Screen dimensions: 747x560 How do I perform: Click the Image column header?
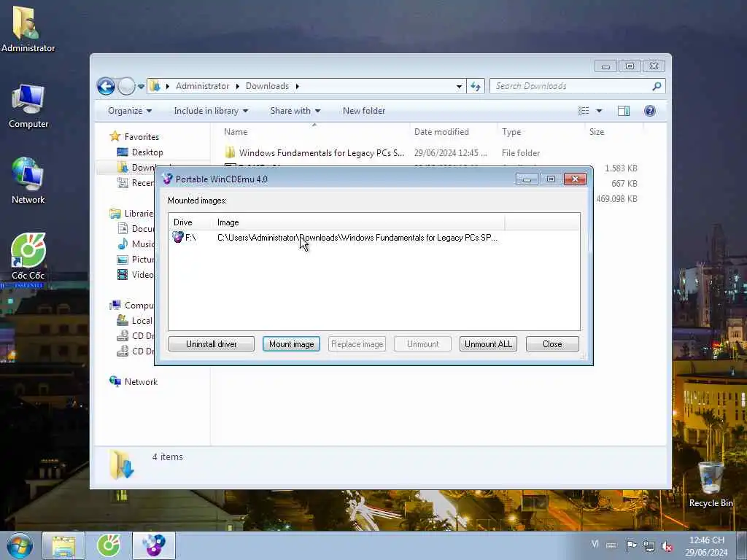360,222
